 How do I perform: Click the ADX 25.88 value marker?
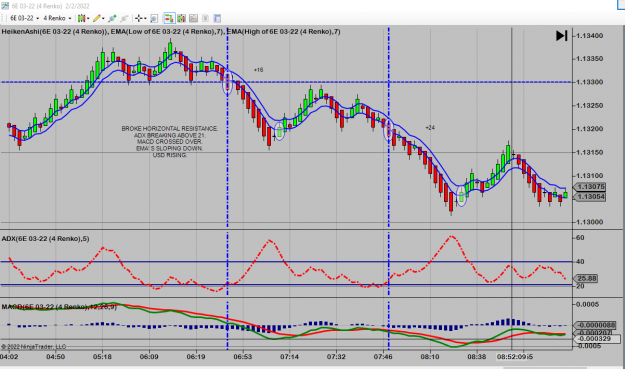tap(586, 278)
